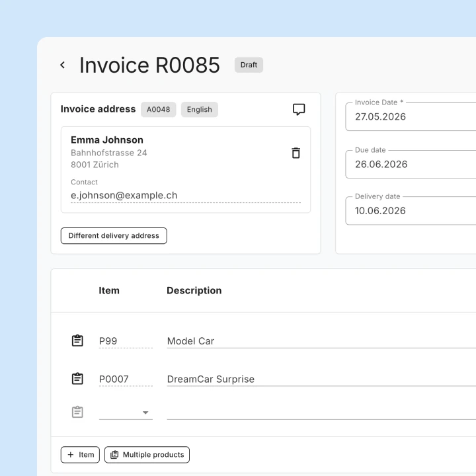Click the Draft status badge
The image size is (476, 476).
tap(249, 65)
